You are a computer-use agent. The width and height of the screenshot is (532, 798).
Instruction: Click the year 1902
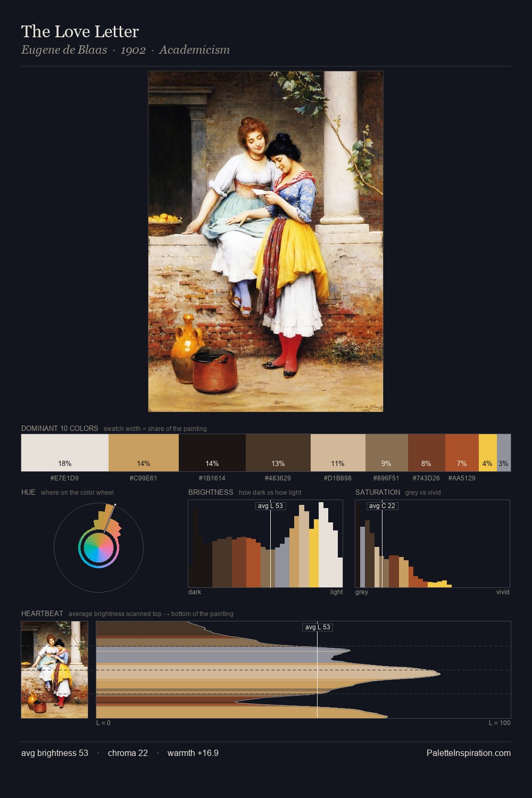click(133, 50)
